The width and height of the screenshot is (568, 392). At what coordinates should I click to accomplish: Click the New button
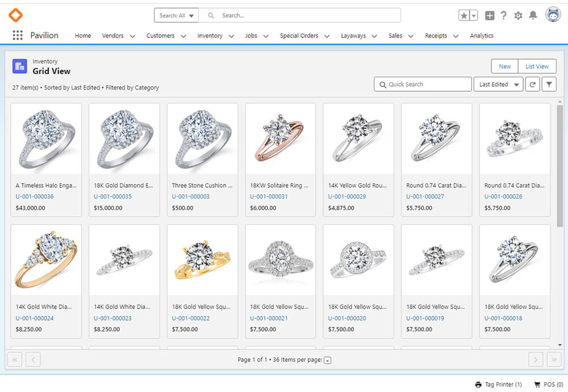(504, 66)
